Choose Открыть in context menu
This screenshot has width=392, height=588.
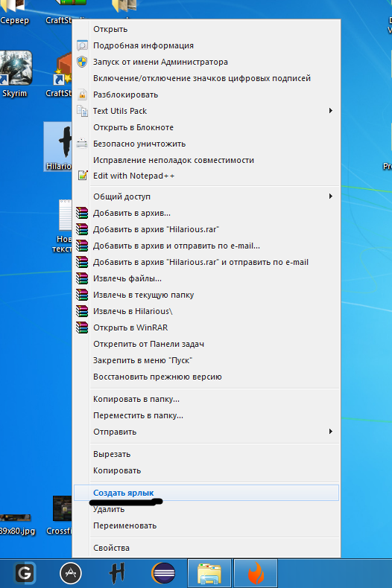pyautogui.click(x=206, y=29)
